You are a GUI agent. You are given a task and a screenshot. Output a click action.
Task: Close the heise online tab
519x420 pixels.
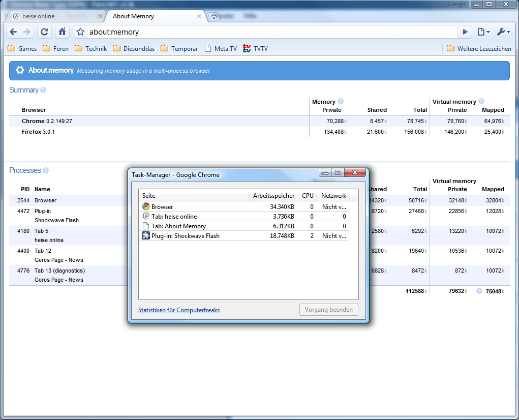pos(100,16)
